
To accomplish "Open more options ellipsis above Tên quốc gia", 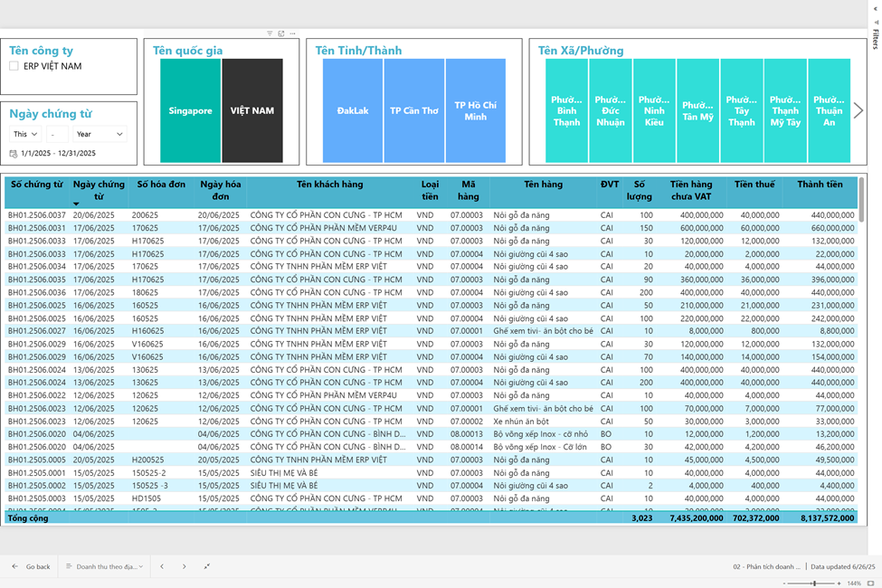I will 292,33.
